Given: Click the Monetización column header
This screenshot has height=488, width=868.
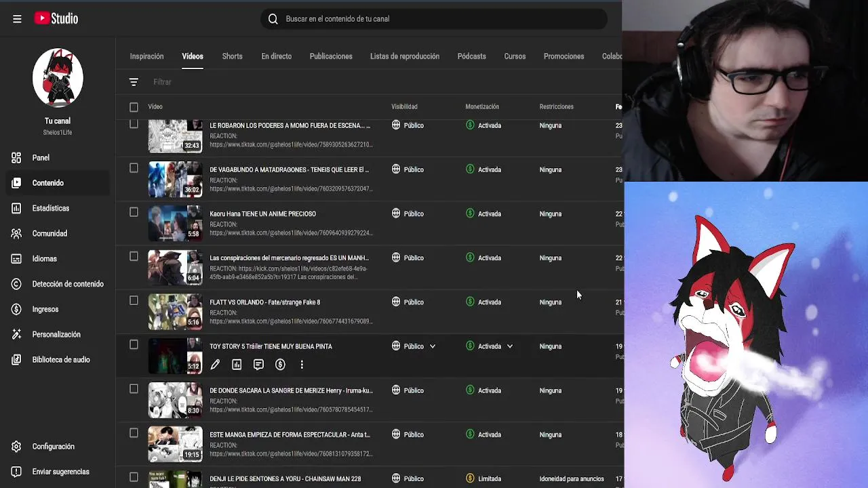Looking at the screenshot, I should (482, 107).
